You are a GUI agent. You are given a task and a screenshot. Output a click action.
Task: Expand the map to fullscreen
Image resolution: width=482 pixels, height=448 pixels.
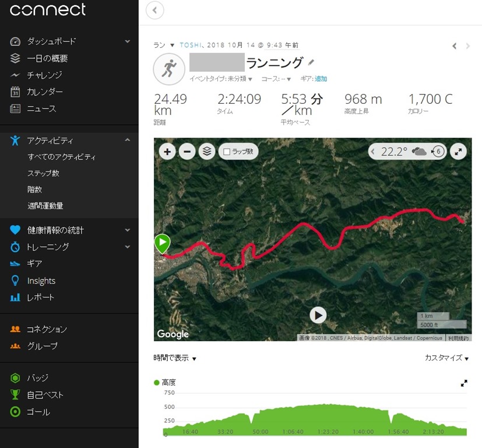pos(458,152)
